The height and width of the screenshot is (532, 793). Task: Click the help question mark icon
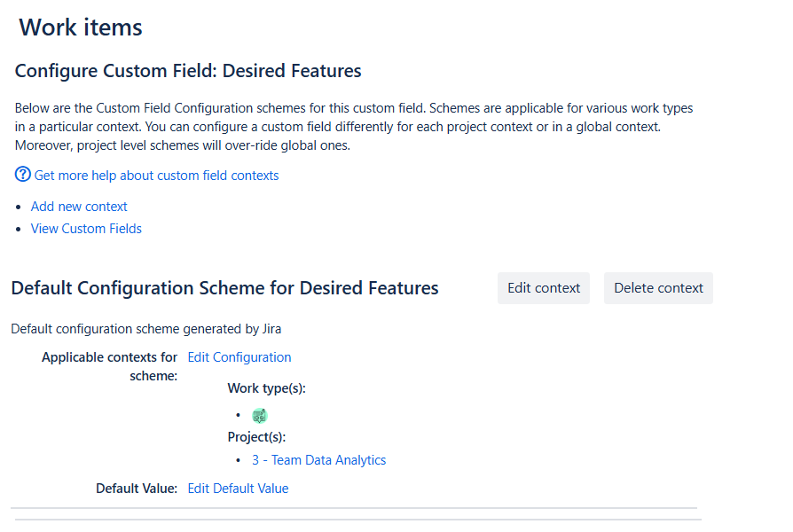23,175
